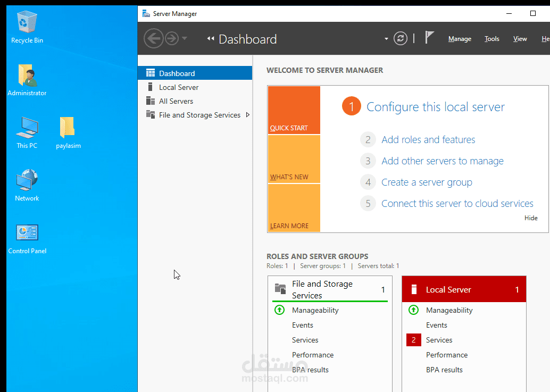
Task: Click Performance in File and Storage Services tile
Action: point(313,355)
